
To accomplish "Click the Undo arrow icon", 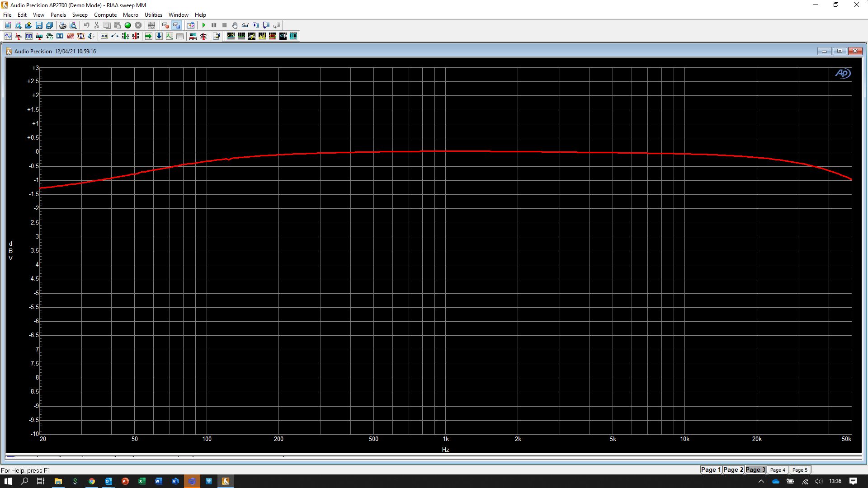I will click(x=86, y=25).
